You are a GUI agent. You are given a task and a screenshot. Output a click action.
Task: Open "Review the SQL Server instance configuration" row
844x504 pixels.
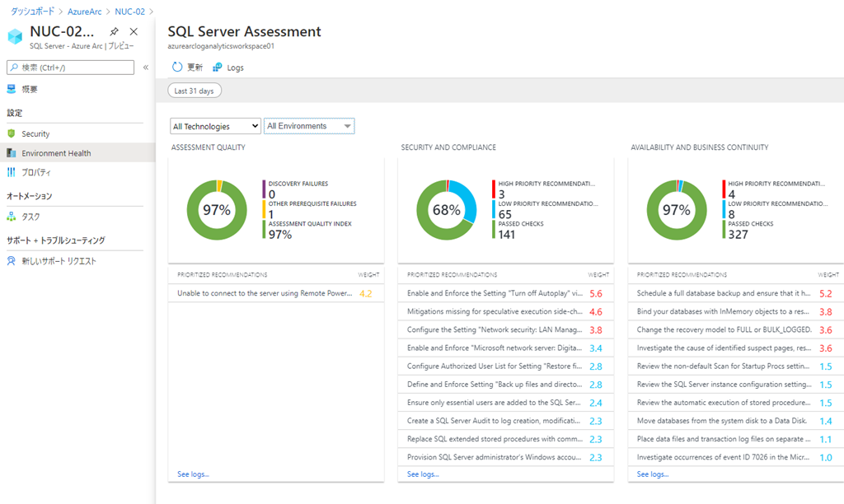point(736,385)
